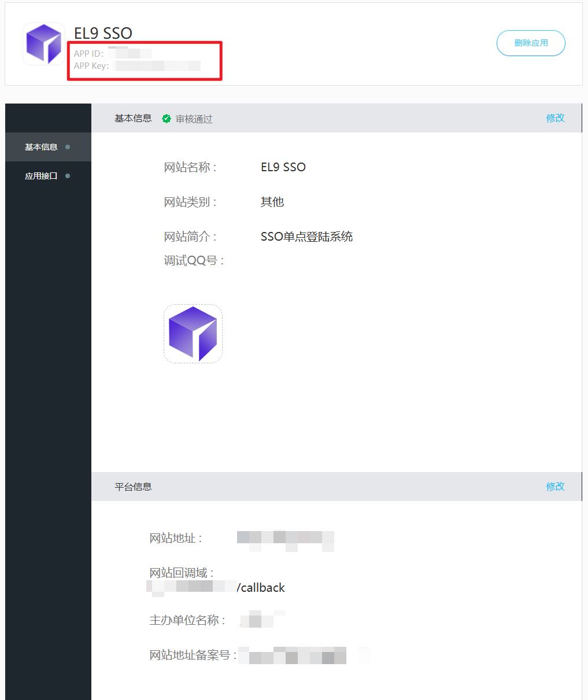Image resolution: width=588 pixels, height=700 pixels.
Task: Click the 网站类别 value 其他
Action: [x=272, y=202]
